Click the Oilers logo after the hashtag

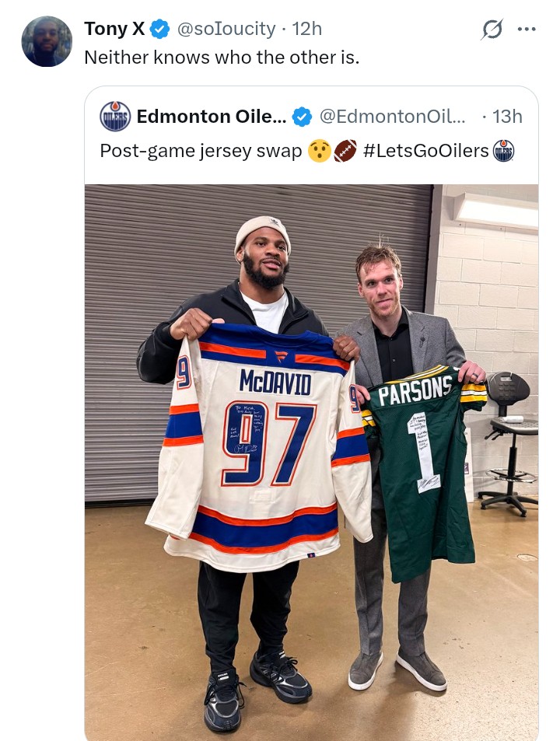click(503, 151)
